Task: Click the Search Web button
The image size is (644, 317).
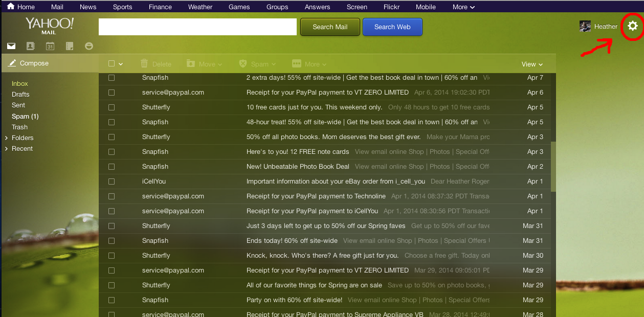Action: click(392, 27)
